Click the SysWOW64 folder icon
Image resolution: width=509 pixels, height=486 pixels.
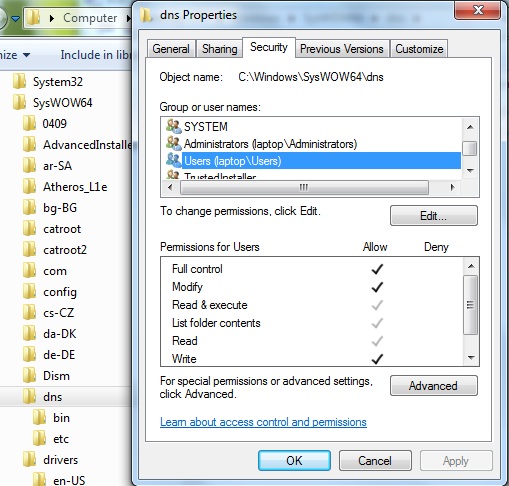[19, 102]
